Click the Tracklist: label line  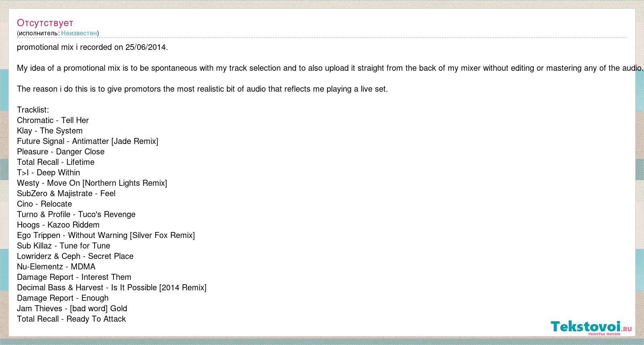coord(33,110)
